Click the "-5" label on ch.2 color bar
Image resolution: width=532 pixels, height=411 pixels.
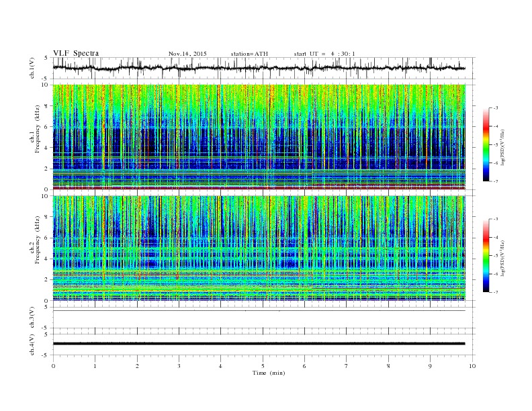click(x=496, y=256)
